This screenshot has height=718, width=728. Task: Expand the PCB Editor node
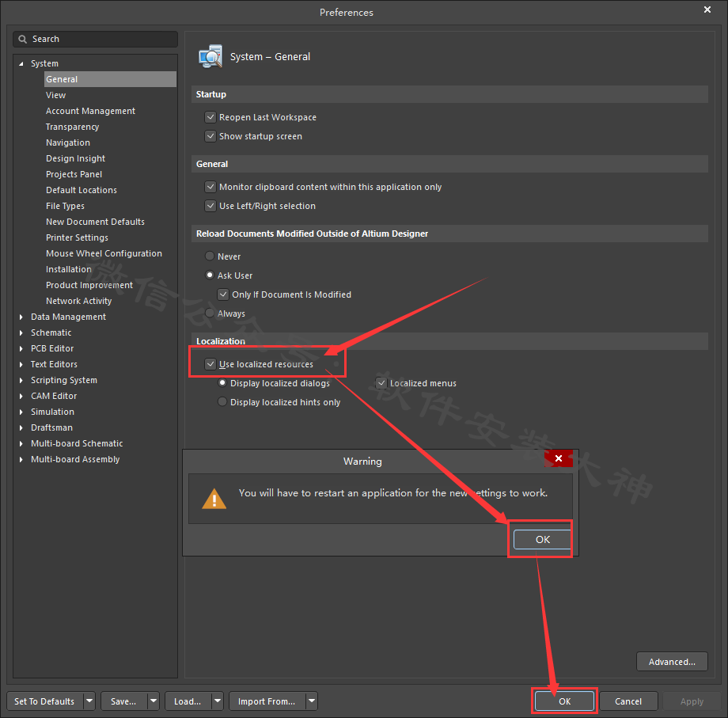(21, 348)
